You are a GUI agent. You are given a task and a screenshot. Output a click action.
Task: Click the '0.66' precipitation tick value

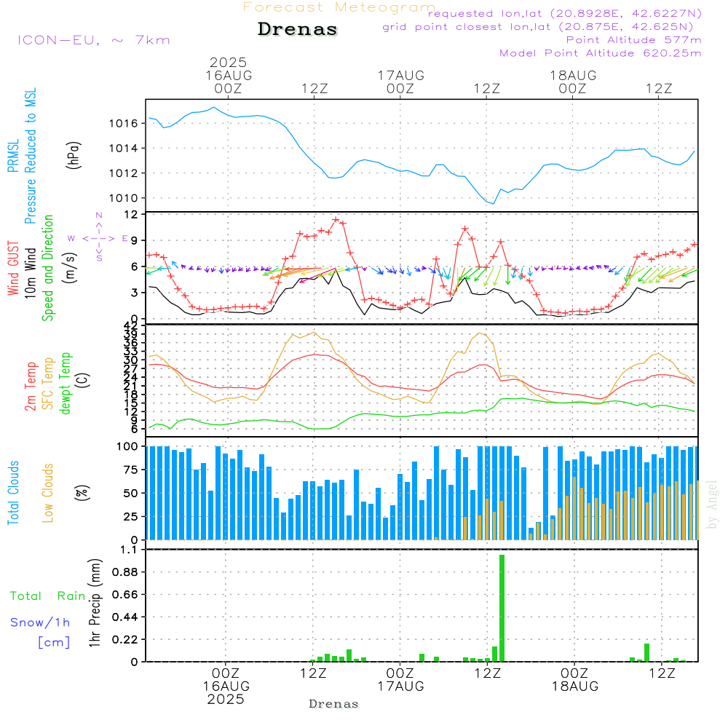tap(125, 596)
